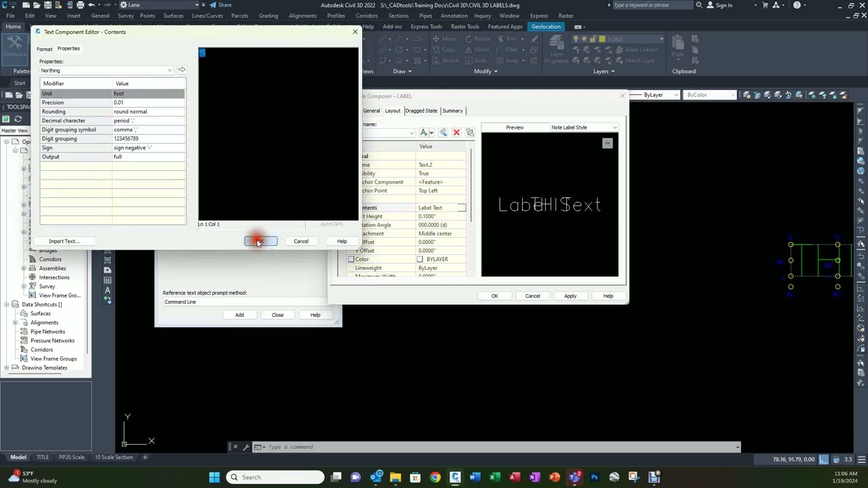
Task: Open the Windows Start menu
Action: [214, 477]
